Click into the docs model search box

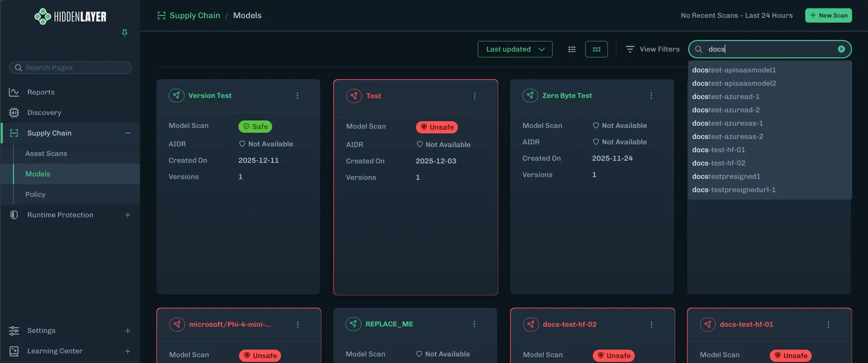(x=770, y=49)
